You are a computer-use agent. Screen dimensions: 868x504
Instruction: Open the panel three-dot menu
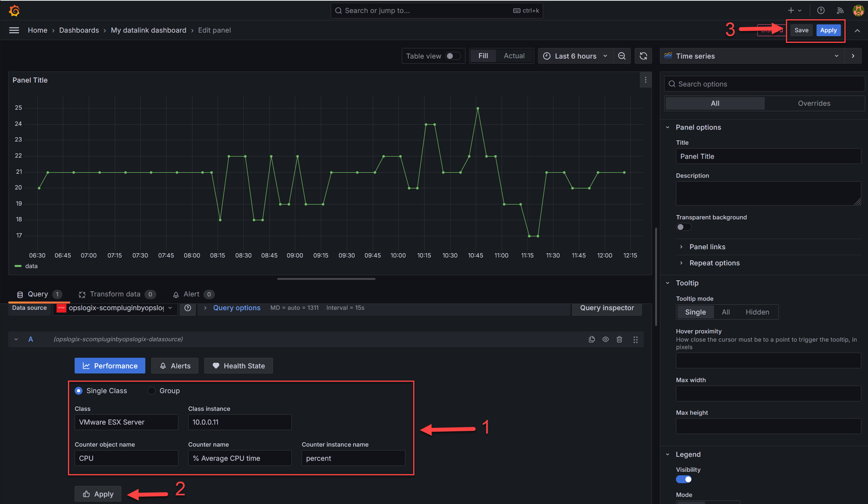click(x=645, y=80)
